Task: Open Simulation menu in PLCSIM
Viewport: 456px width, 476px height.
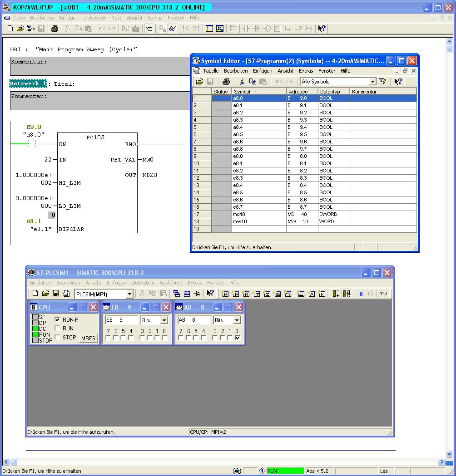Action: click(x=40, y=283)
